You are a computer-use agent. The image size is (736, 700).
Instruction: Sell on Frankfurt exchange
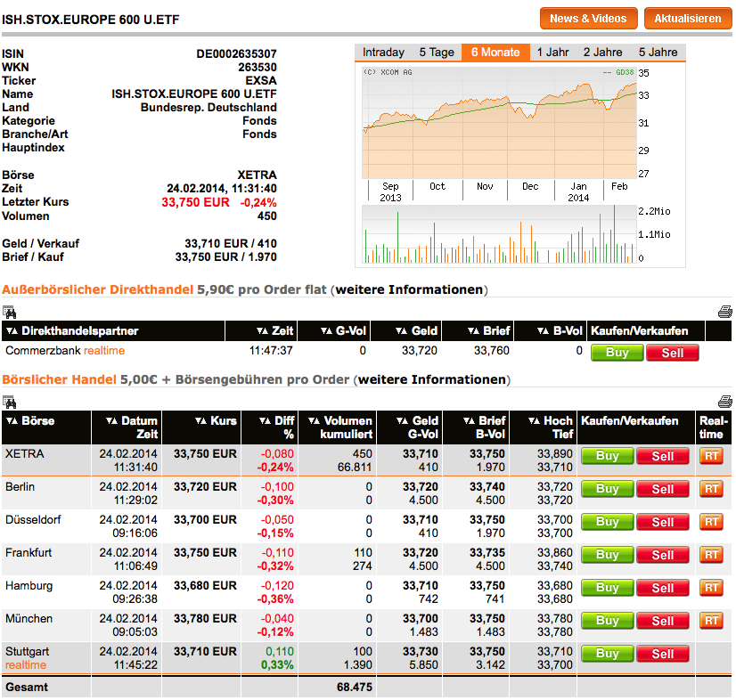(663, 555)
